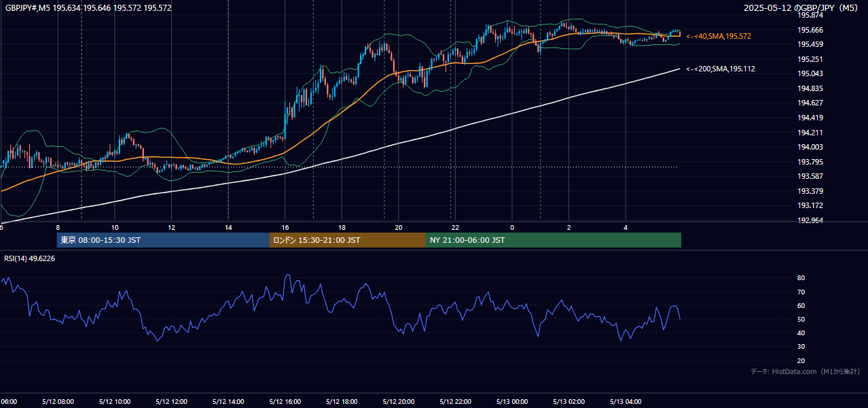Click the 5/13 00:00 bottom time label

512,402
